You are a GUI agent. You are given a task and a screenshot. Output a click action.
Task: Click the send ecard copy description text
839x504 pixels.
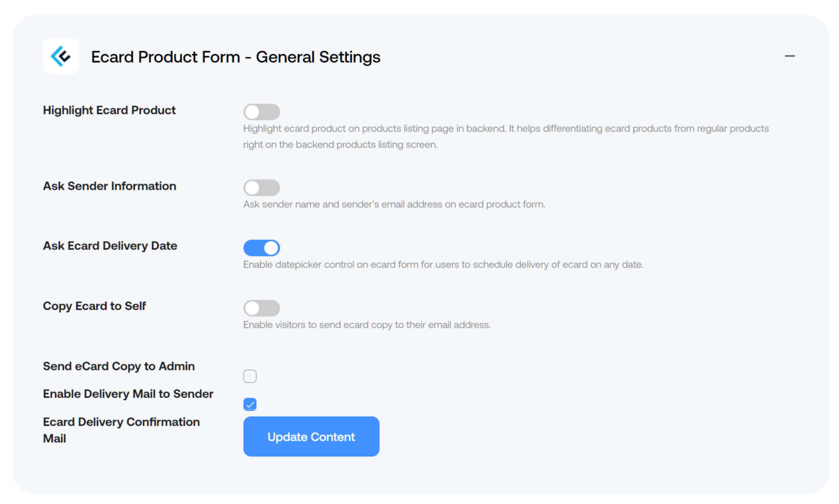click(x=367, y=325)
